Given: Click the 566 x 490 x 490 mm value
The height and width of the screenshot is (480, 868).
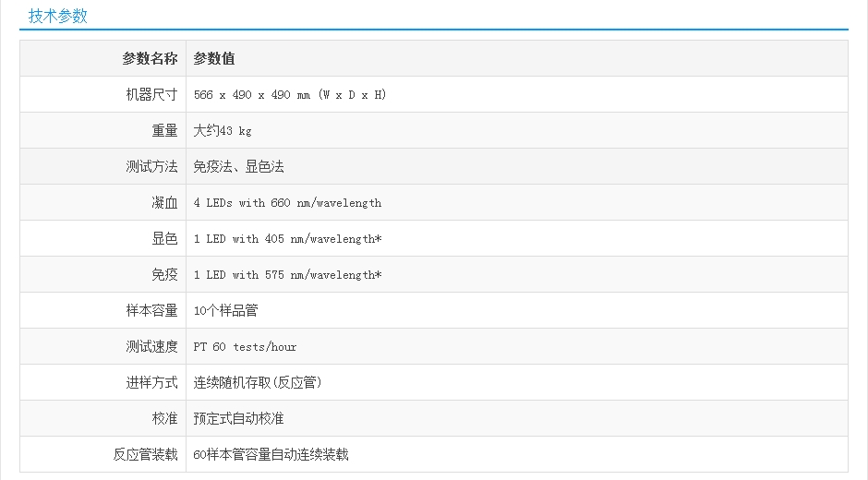Looking at the screenshot, I should pos(290,95).
